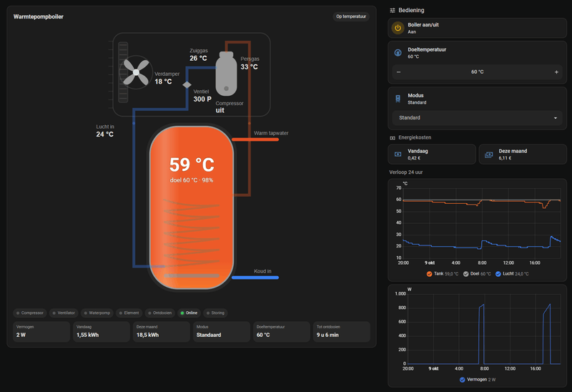Viewport: 572px width, 392px height.
Task: Toggle the Tank series in temperature chart legend
Action: [442, 274]
